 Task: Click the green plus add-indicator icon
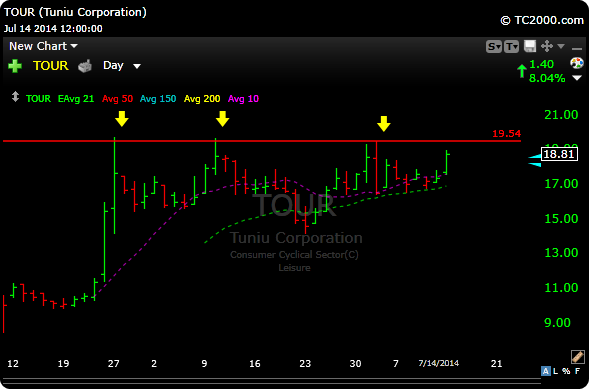pos(15,66)
